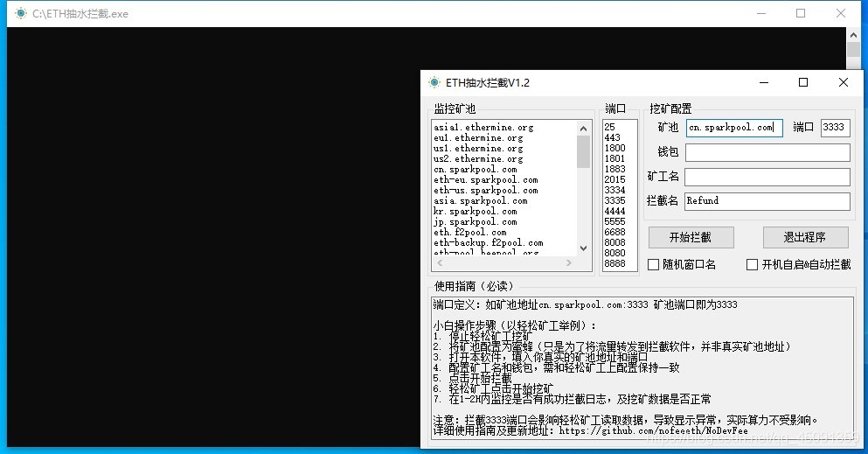Maximize the ETH抽水拦截.exe console window
This screenshot has width=868, height=454.
[801, 13]
